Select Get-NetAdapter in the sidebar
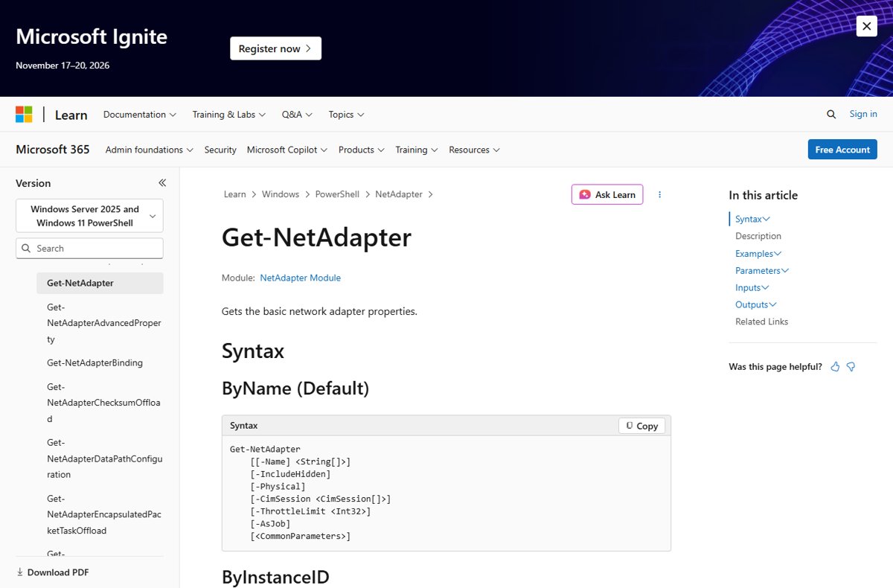This screenshot has height=588, width=893. pyautogui.click(x=100, y=283)
